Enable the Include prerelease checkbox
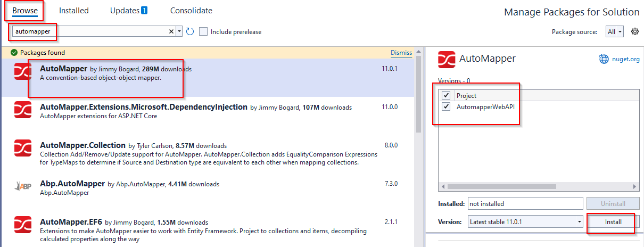Image resolution: width=644 pixels, height=247 pixels. [203, 32]
